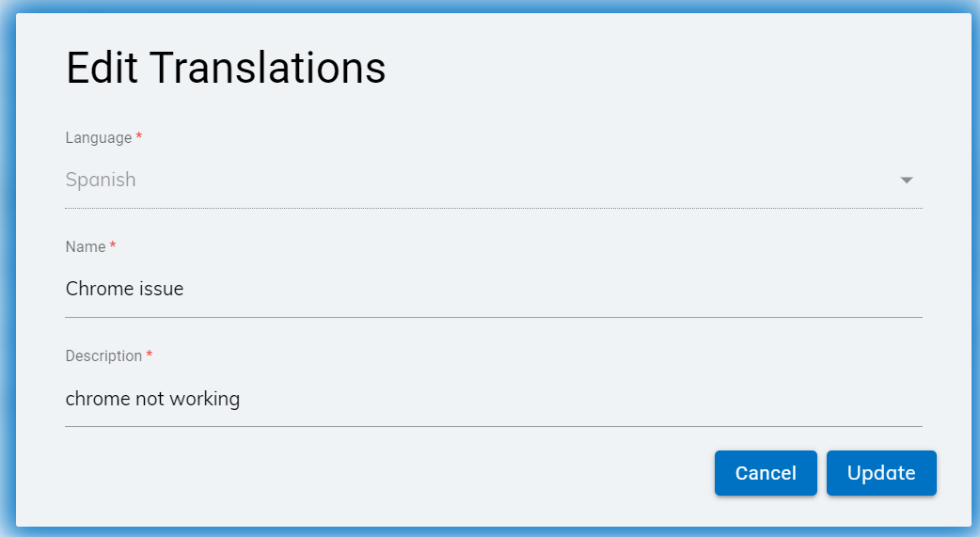
Task: Click the red asterisk beside Description
Action: pos(150,356)
